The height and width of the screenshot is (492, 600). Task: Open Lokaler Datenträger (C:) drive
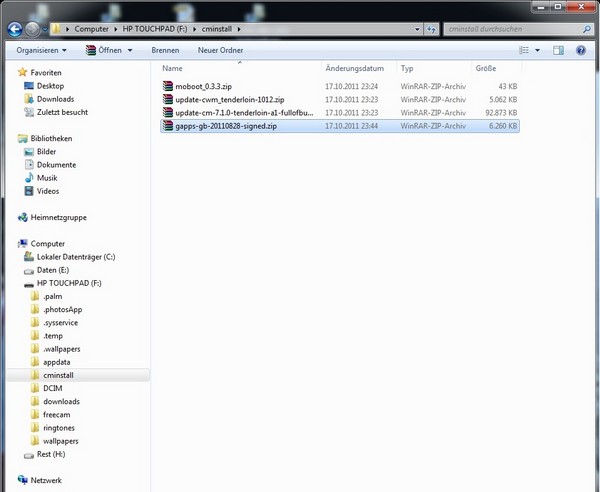coord(76,257)
